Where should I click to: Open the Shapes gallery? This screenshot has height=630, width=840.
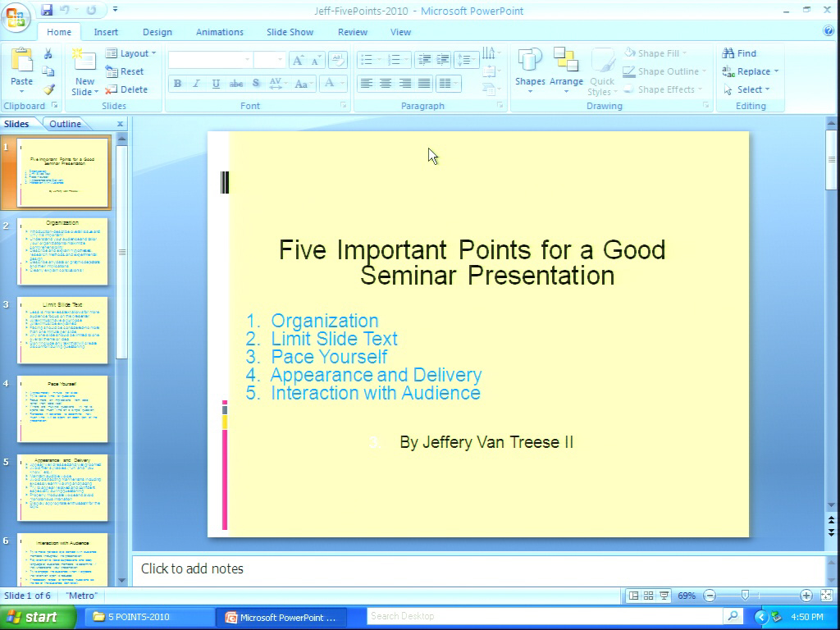(x=530, y=71)
